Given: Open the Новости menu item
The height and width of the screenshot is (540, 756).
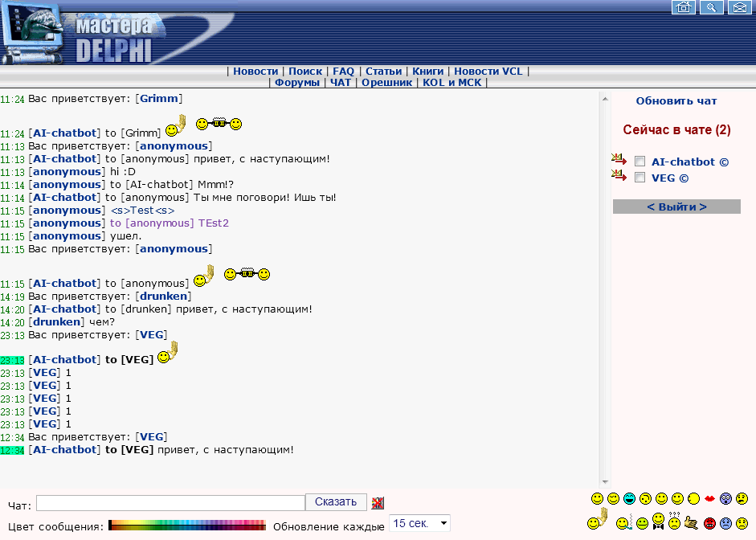Looking at the screenshot, I should [x=255, y=72].
